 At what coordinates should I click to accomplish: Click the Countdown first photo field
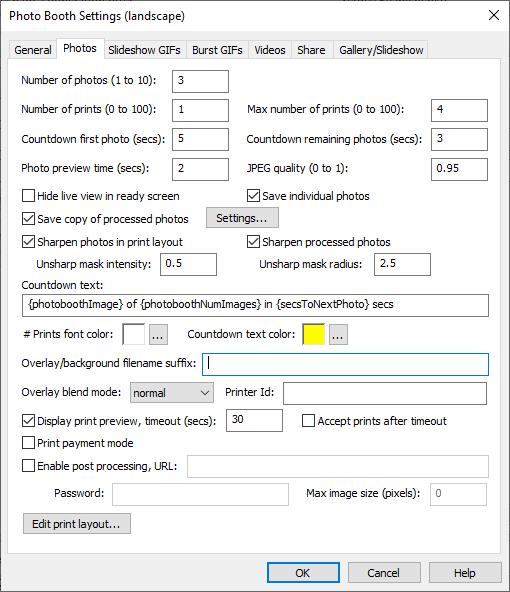[200, 139]
